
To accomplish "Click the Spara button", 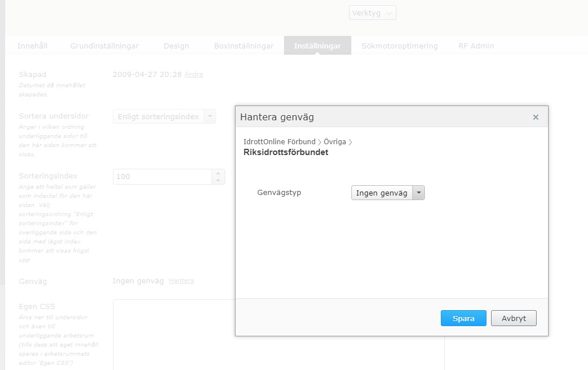I will click(x=463, y=318).
